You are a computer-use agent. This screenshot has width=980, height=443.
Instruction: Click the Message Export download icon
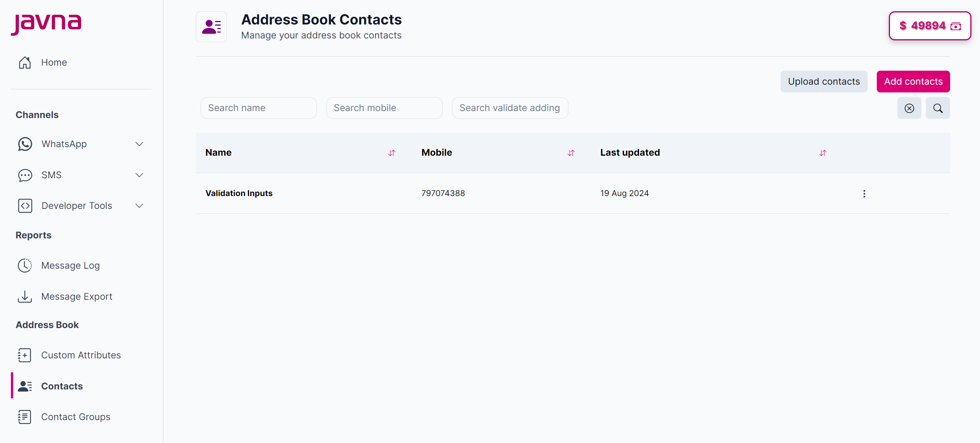coord(24,297)
